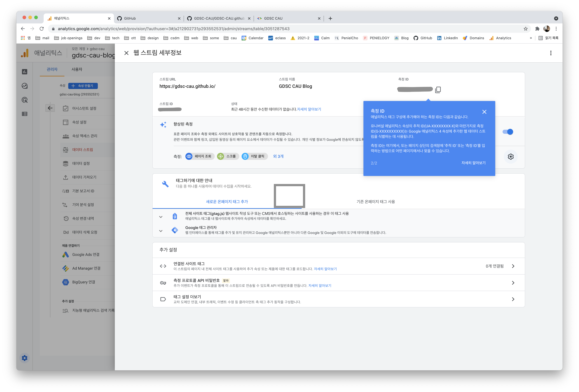This screenshot has height=392, width=579.
Task: Click back arrow in the property column
Action: click(50, 108)
